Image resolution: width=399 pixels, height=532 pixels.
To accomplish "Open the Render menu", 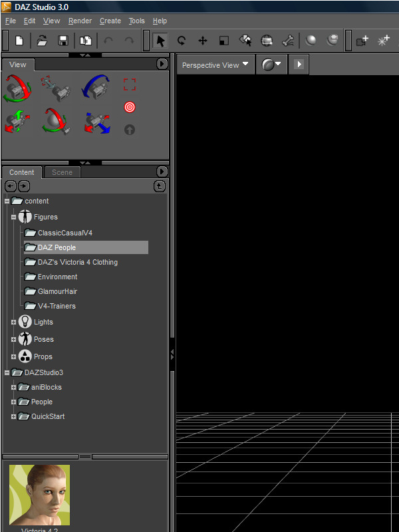I will point(80,21).
